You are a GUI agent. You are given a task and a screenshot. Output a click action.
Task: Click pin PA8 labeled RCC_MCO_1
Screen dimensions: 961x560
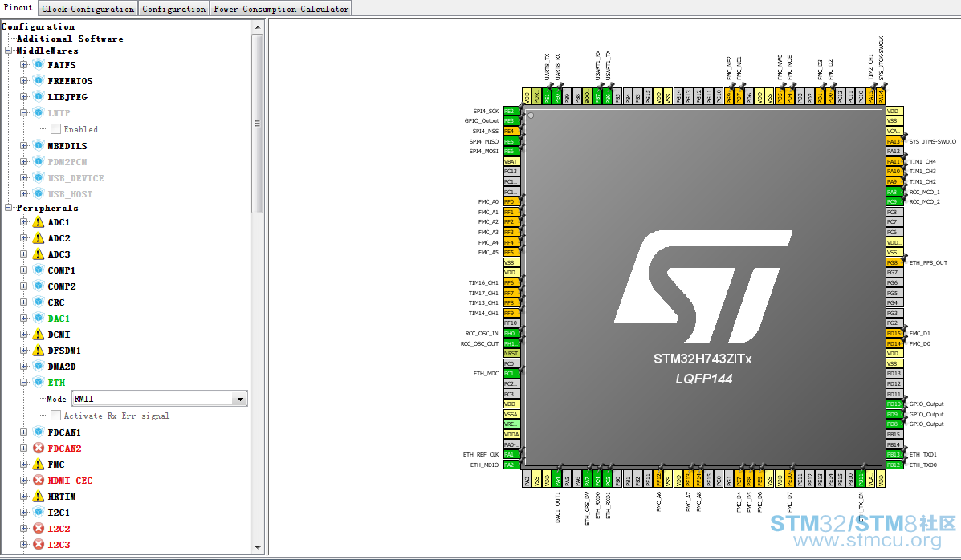coord(894,192)
